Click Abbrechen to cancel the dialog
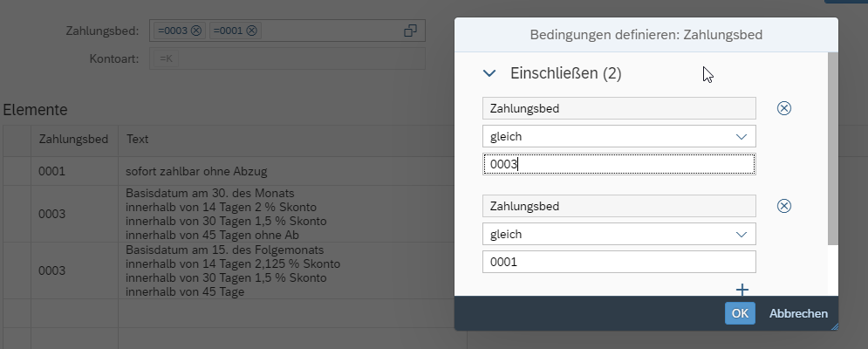 (x=798, y=313)
